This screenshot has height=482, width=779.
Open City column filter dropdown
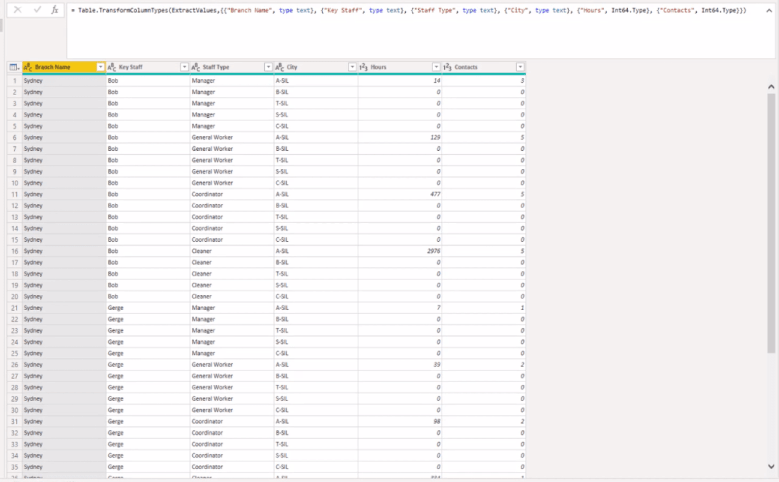click(352, 67)
